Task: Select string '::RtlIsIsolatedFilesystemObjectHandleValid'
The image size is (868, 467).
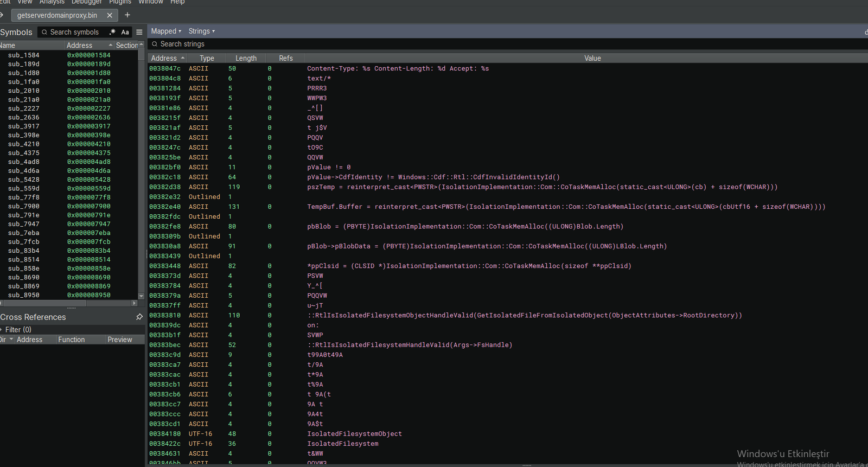Action: (525, 316)
